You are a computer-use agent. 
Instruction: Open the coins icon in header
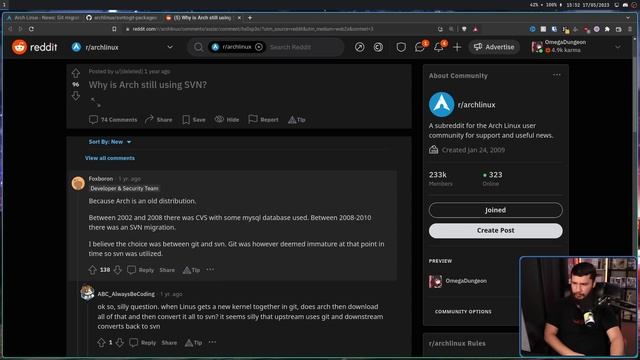point(378,47)
